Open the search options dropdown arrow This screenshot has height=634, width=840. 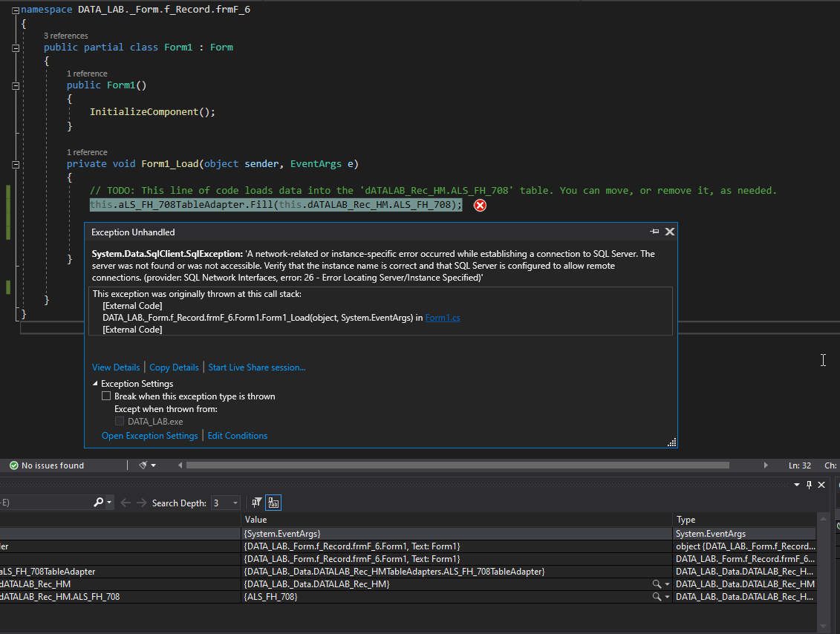click(x=109, y=503)
